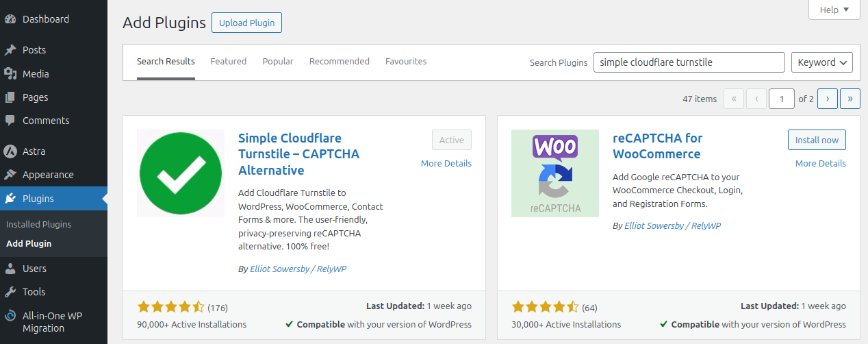Click the Upload Plugin button
Image resolution: width=868 pixels, height=344 pixels.
[x=246, y=23]
